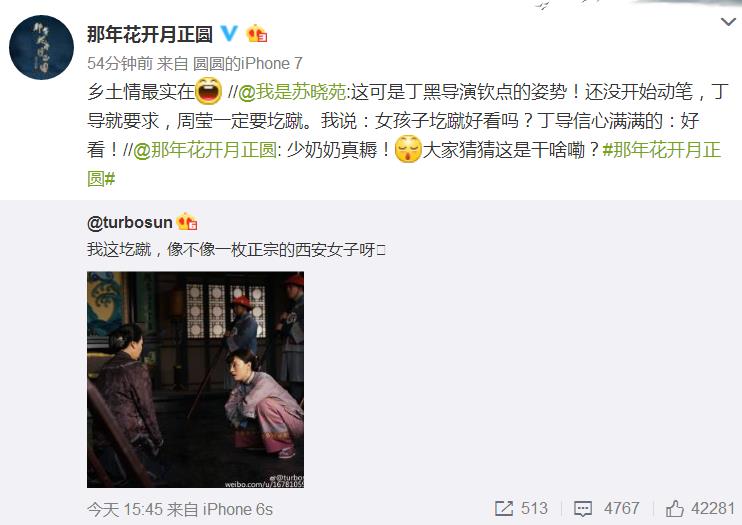Open the @turbosun user profile
This screenshot has height=525, width=742.
pos(130,222)
